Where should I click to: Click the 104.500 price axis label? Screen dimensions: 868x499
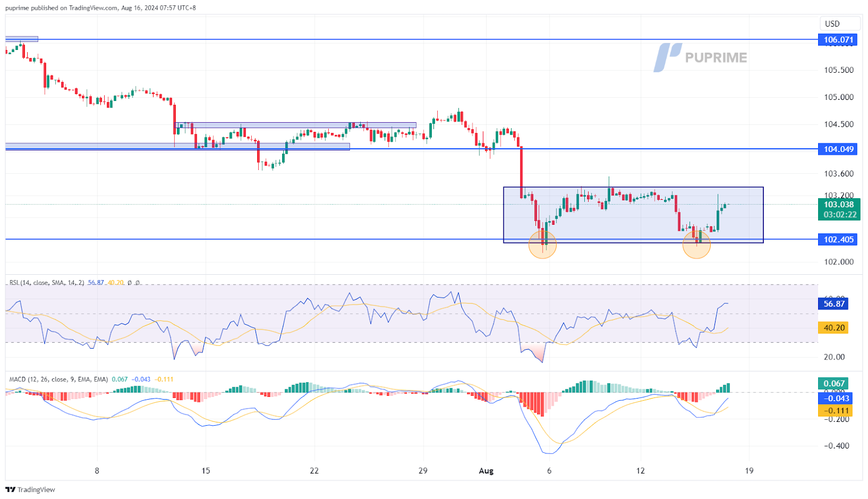pos(839,124)
